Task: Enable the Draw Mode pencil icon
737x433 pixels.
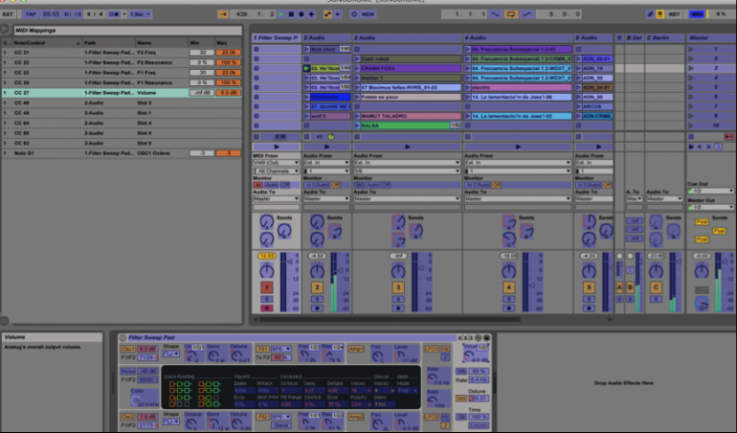Action: pyautogui.click(x=650, y=14)
